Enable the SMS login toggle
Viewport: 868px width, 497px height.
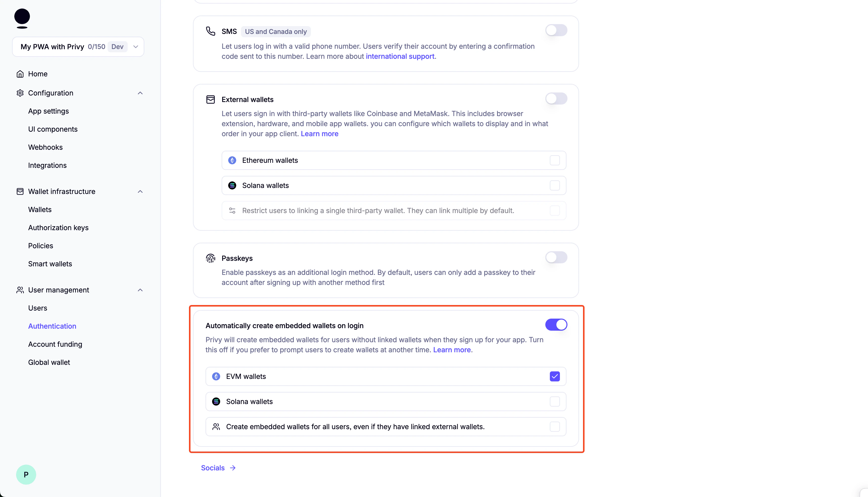coord(556,30)
